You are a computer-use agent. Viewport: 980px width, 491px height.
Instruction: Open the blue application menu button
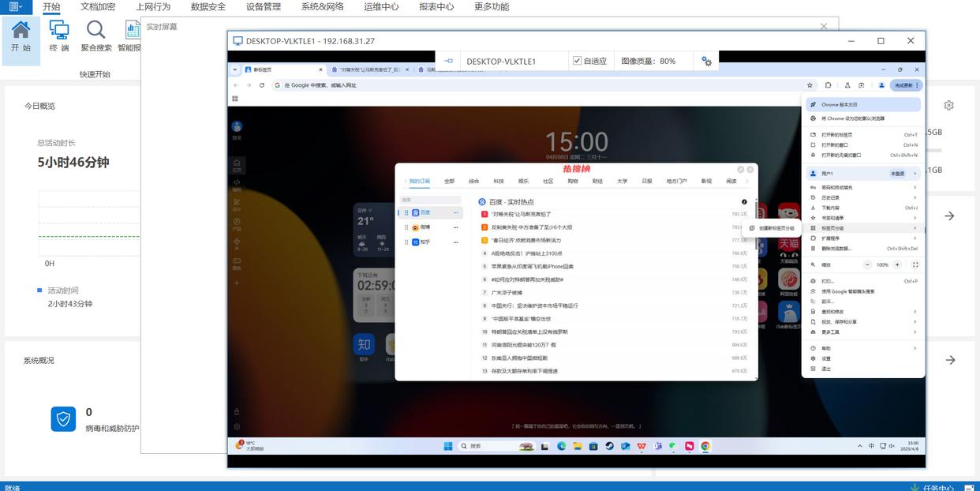coord(16,6)
